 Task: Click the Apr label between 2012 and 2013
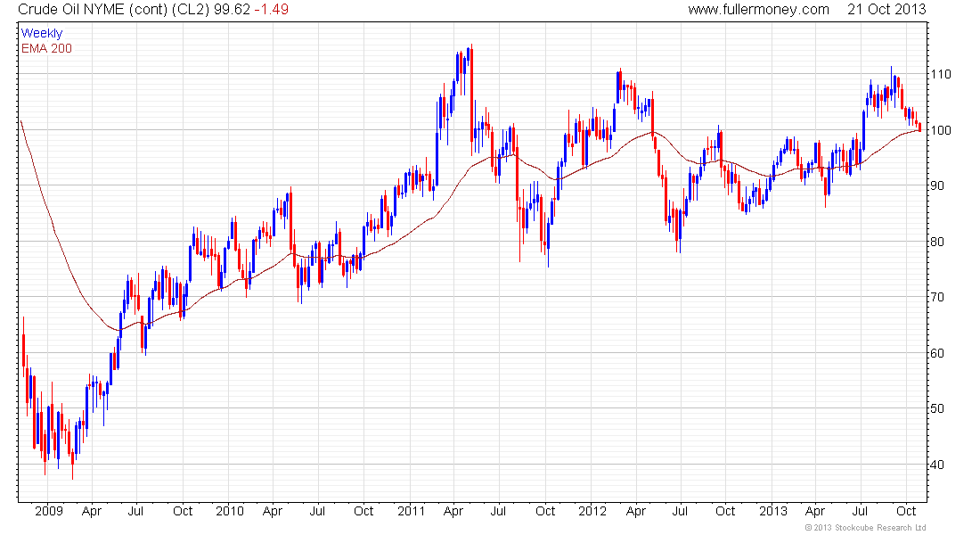pyautogui.click(x=635, y=511)
